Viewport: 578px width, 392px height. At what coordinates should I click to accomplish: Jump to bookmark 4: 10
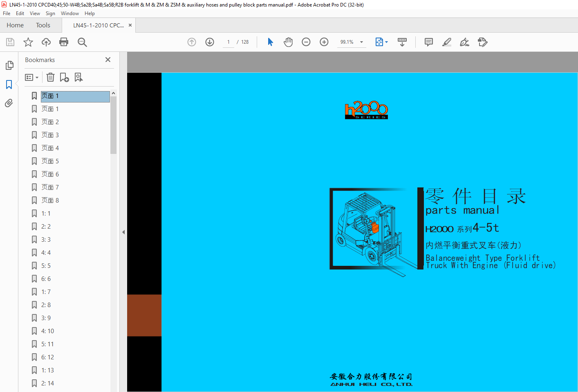[x=47, y=331]
